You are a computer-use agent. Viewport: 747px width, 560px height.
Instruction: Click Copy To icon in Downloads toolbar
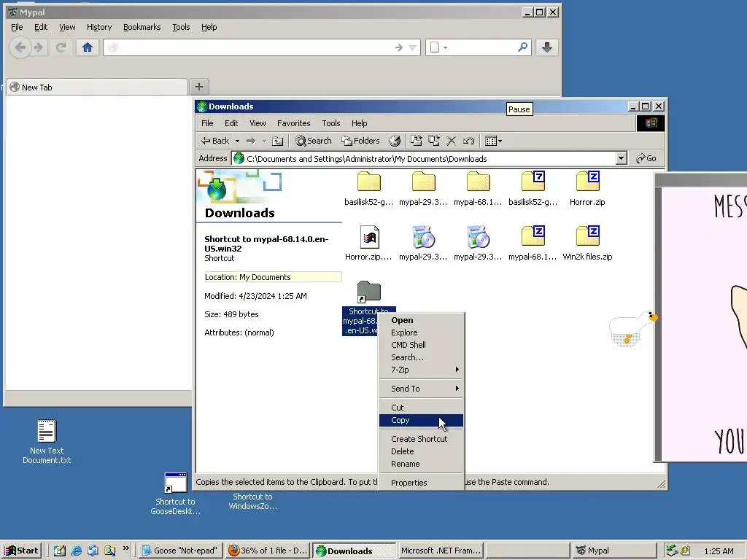tap(433, 141)
